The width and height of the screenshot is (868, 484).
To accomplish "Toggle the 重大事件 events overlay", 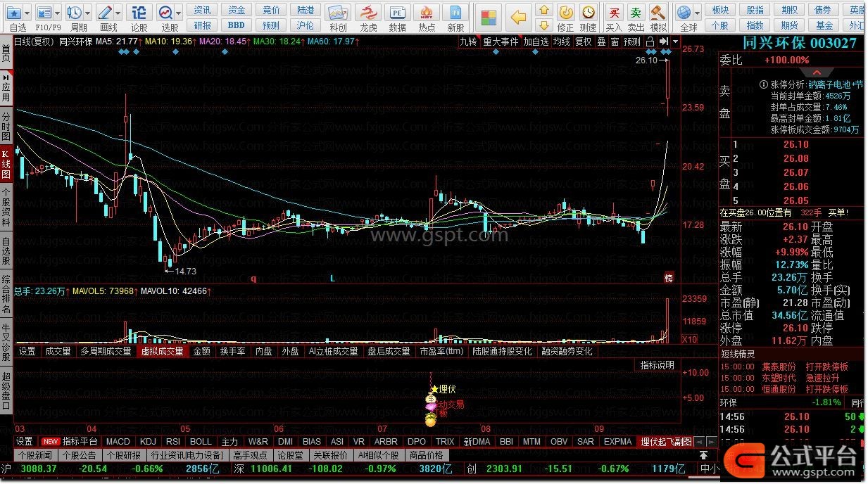I will point(501,42).
